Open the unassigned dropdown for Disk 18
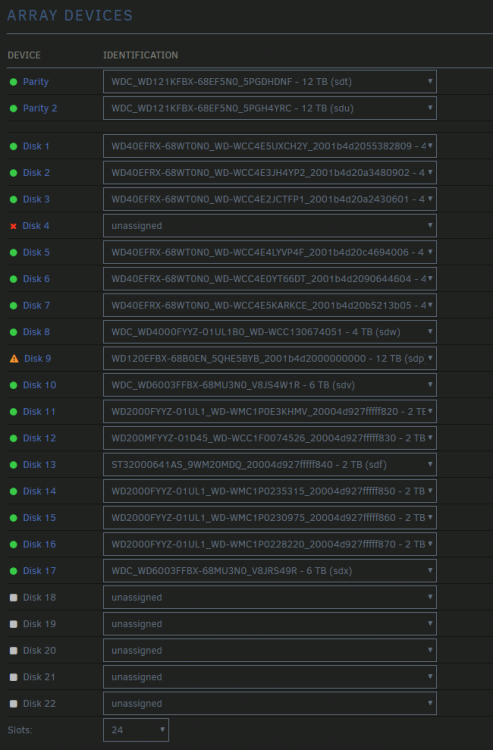Screen dimensions: 493x750 [x=270, y=597]
